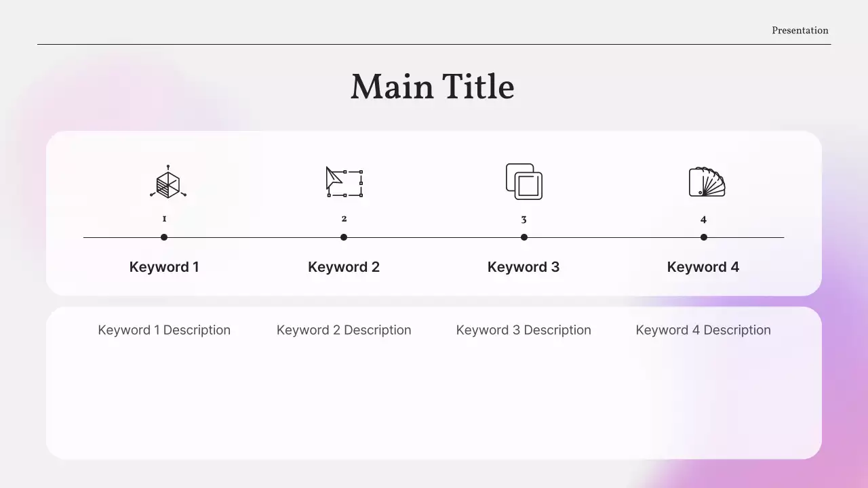Image resolution: width=868 pixels, height=488 pixels.
Task: Select the timeline dot below number 2
Action: pos(344,237)
